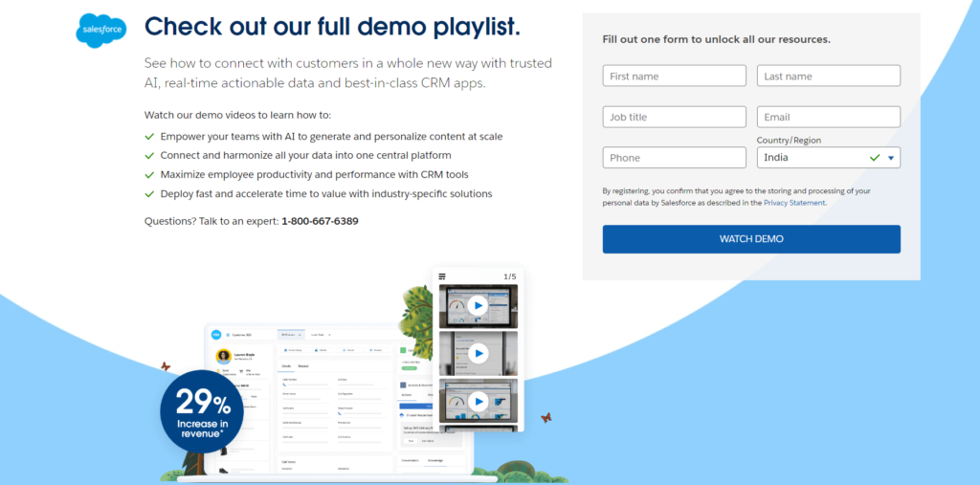The height and width of the screenshot is (485, 980).
Task: Open the Country/Region dropdown showing India
Action: click(x=829, y=158)
